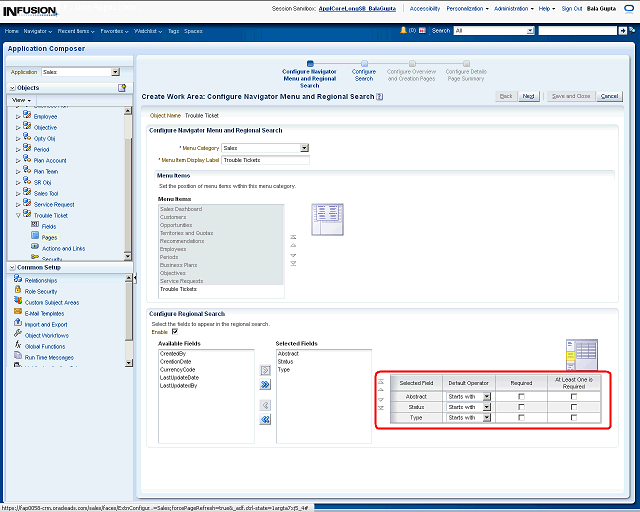The height and width of the screenshot is (512, 640).
Task: Open Default Operator dropdown for Status
Action: (487, 407)
